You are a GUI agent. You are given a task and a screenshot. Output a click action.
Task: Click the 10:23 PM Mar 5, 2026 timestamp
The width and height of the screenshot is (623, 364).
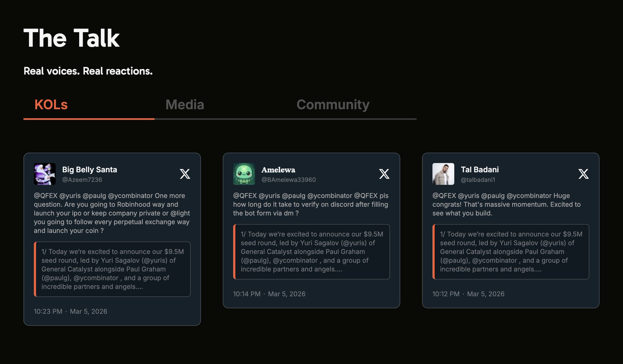(71, 311)
